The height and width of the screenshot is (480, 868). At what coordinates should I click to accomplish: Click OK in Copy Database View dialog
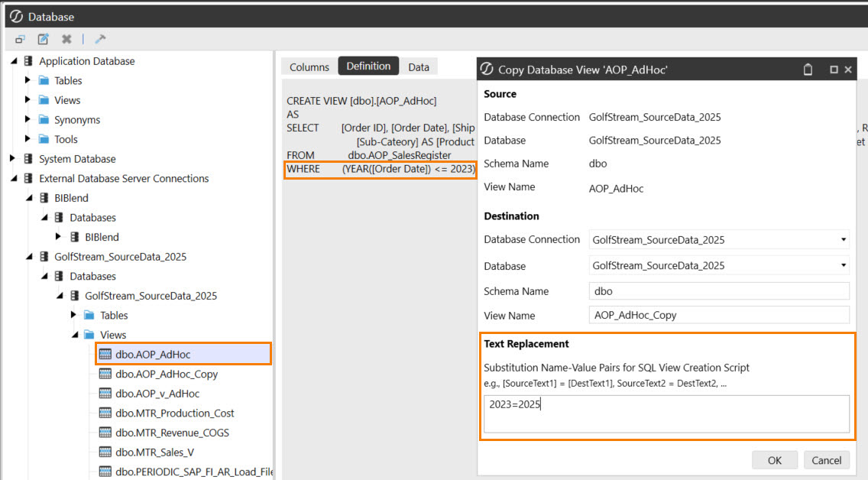tap(775, 460)
